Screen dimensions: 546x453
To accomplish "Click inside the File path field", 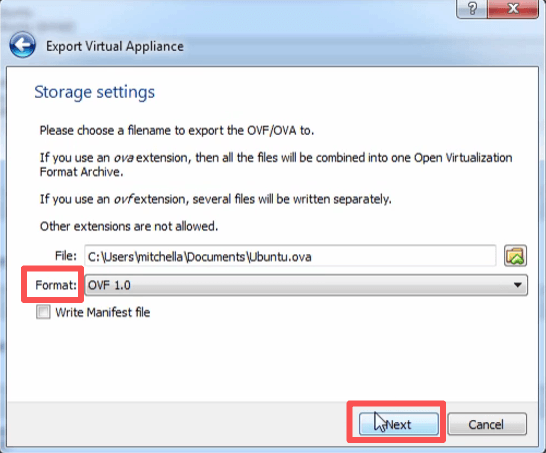I will 290,256.
